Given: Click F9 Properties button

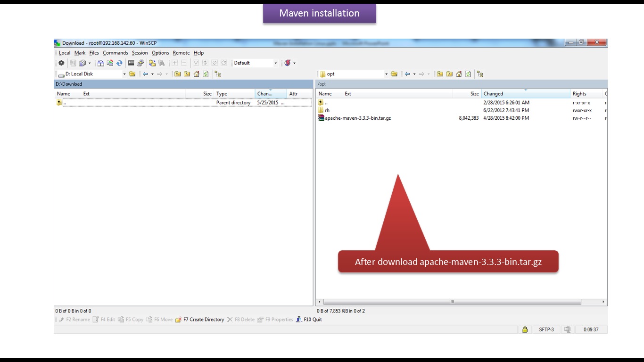Looking at the screenshot, I should (x=275, y=320).
